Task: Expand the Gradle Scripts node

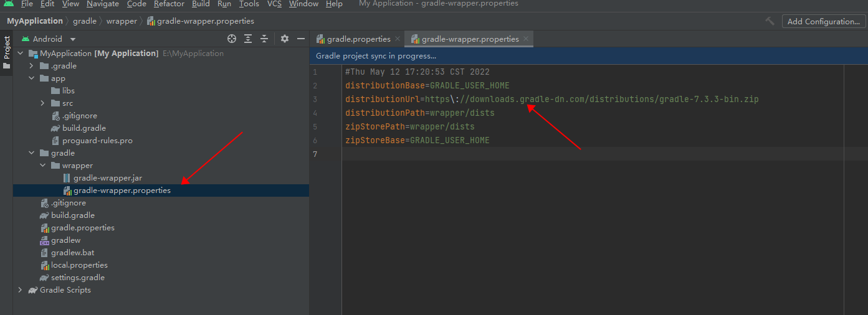Action: click(x=20, y=290)
